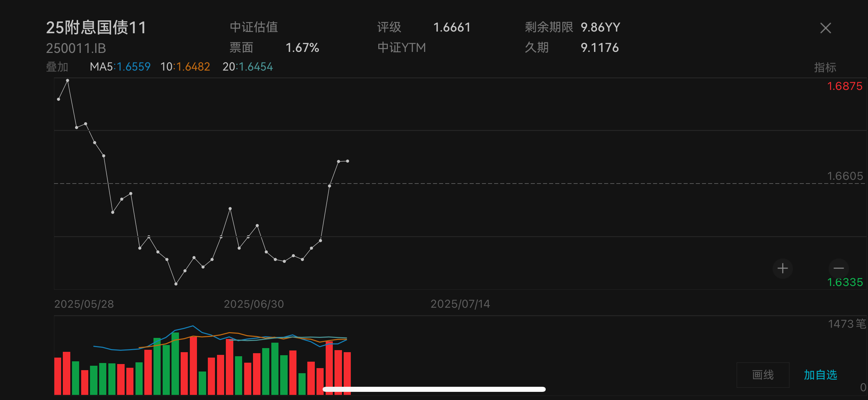
Task: Close the bond chart panel with X
Action: coord(825,28)
